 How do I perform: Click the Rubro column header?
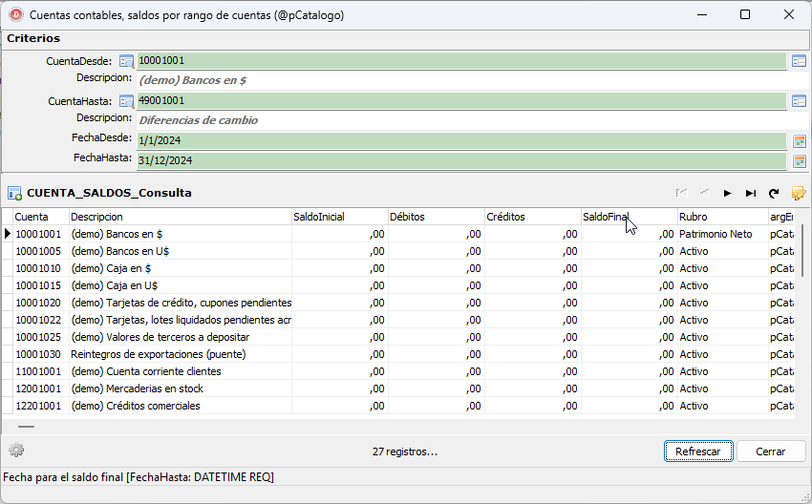point(723,217)
